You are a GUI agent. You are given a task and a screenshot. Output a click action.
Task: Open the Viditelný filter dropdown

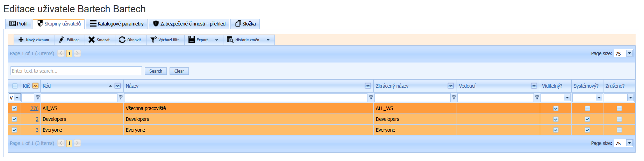point(567,97)
